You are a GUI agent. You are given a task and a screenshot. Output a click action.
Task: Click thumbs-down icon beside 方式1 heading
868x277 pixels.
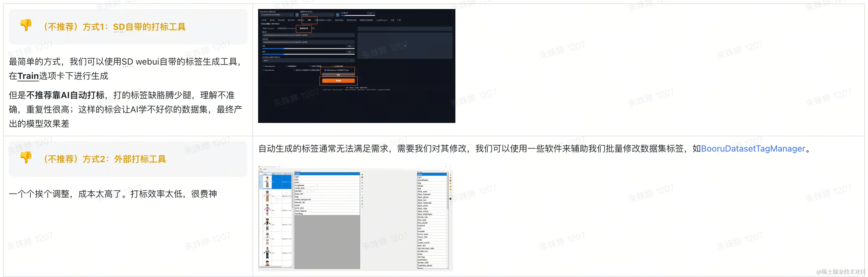(x=26, y=25)
